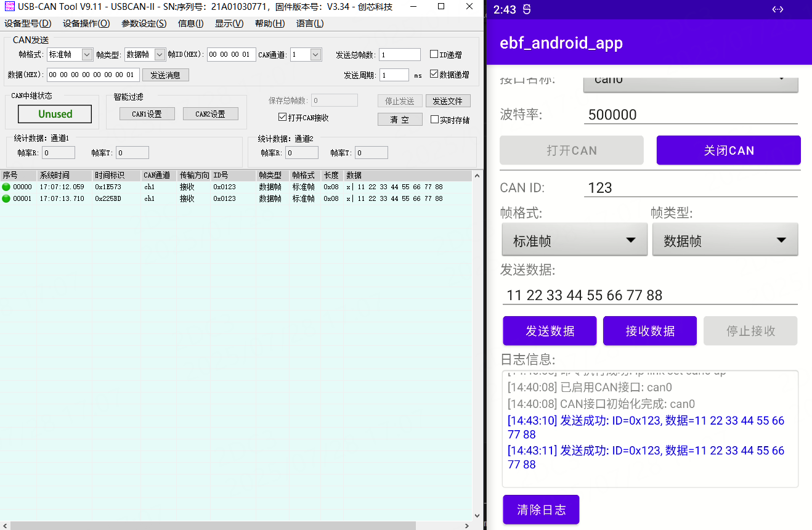Tap the 波特率 field showing 500000
812x530 pixels.
click(691, 115)
